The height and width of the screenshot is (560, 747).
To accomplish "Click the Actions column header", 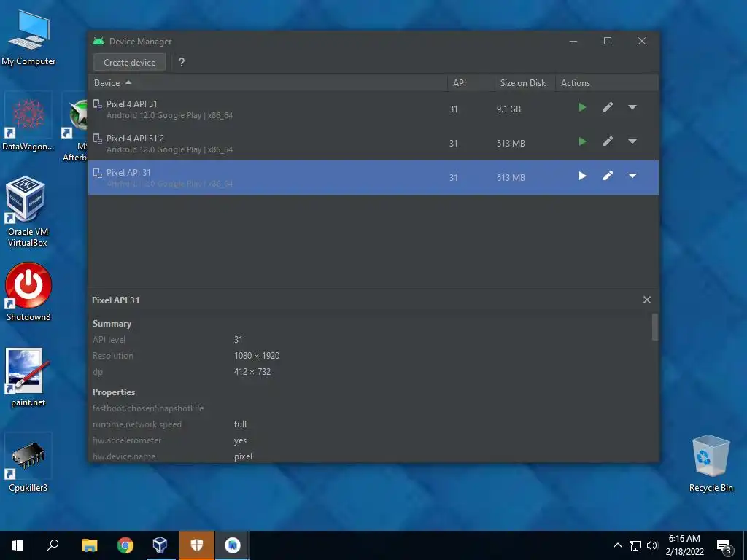I will coord(606,83).
